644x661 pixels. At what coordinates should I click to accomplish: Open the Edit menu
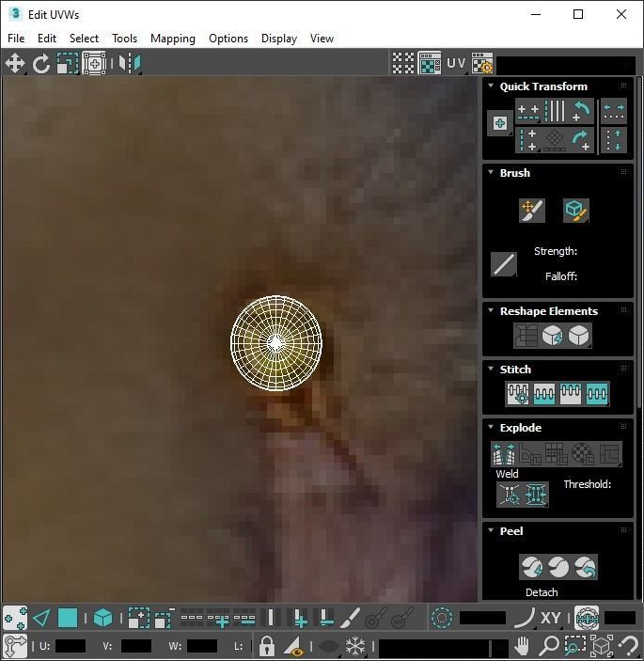[47, 39]
